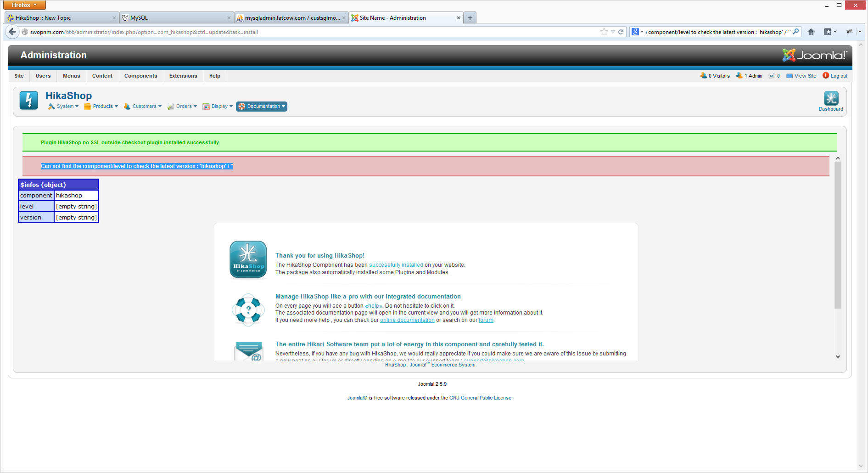Open the Site menu in Joomla menubar
The image size is (868, 473).
[19, 76]
